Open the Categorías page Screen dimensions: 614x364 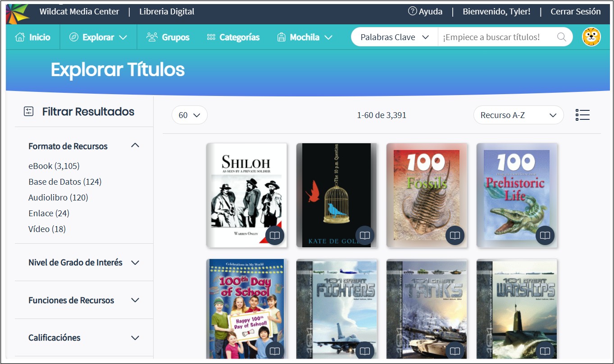pyautogui.click(x=233, y=37)
